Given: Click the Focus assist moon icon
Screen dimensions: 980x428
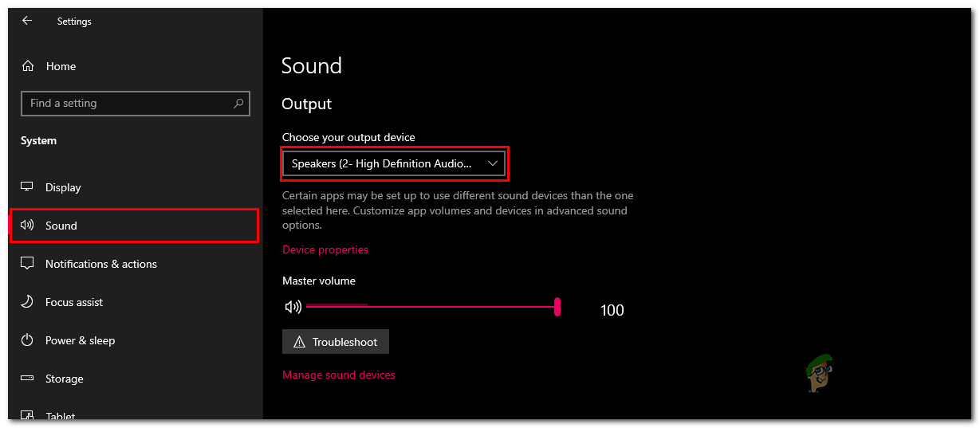Looking at the screenshot, I should point(28,302).
